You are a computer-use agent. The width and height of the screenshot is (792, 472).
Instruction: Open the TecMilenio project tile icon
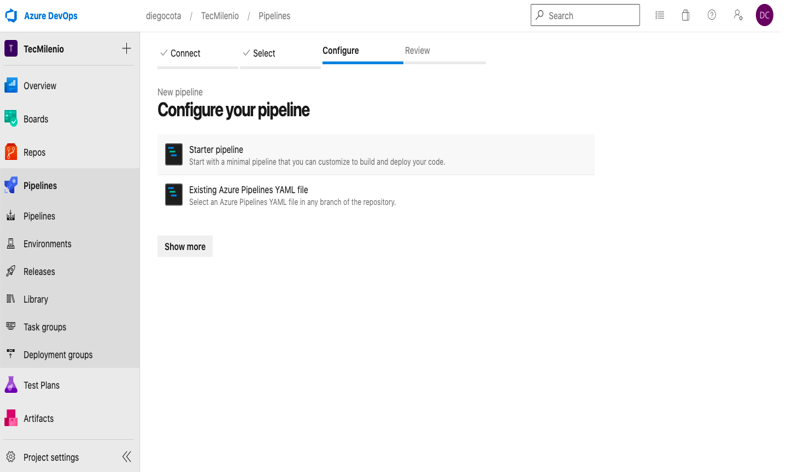(11, 49)
